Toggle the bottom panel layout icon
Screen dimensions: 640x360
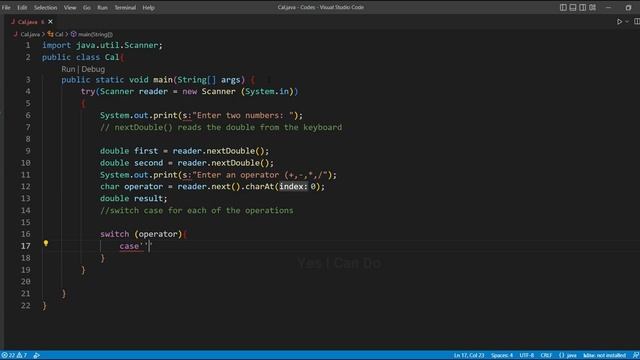(573, 7)
